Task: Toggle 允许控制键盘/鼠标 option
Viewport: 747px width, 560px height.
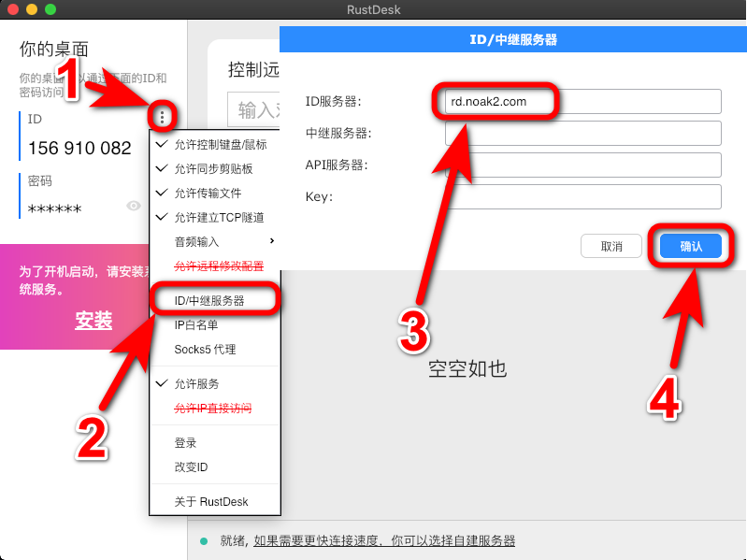Action: coord(215,144)
